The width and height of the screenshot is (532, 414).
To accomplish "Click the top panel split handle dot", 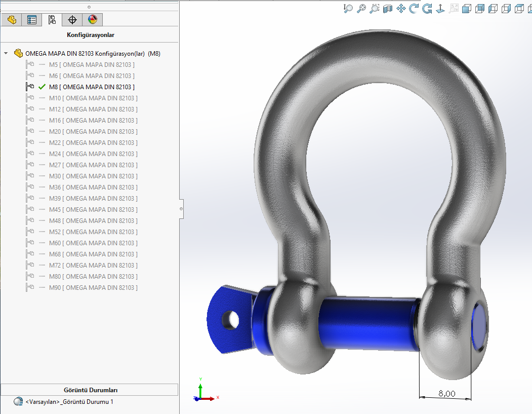I will tap(89, 7).
